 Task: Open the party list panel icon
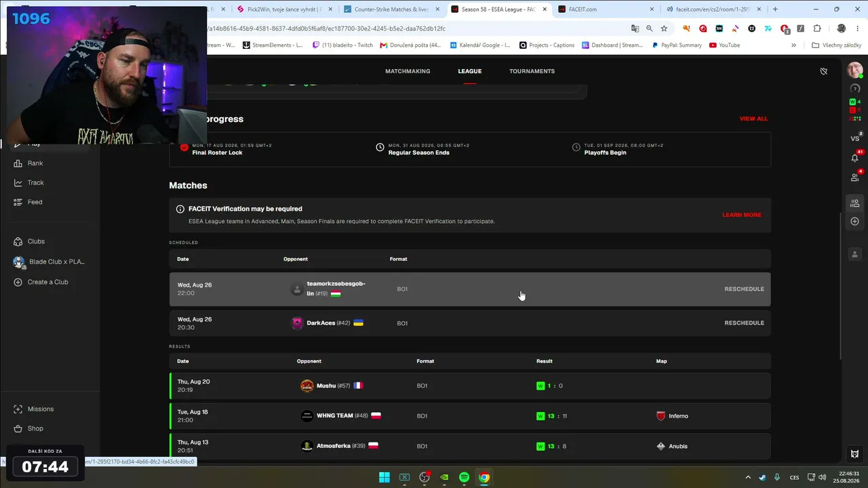tap(854, 202)
